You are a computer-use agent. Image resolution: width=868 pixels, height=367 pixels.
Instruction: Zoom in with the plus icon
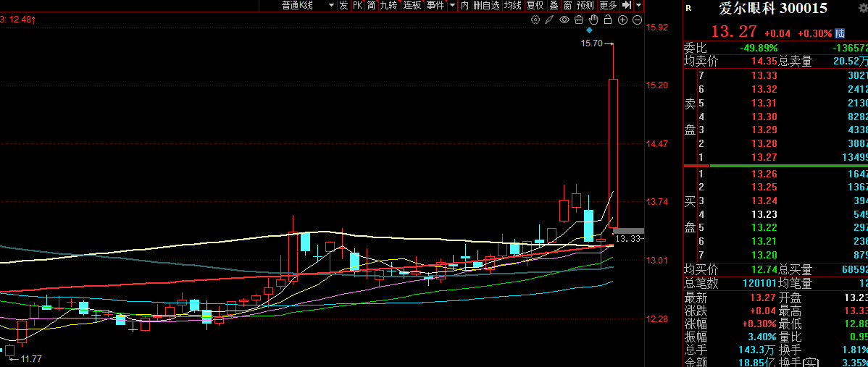click(x=622, y=20)
